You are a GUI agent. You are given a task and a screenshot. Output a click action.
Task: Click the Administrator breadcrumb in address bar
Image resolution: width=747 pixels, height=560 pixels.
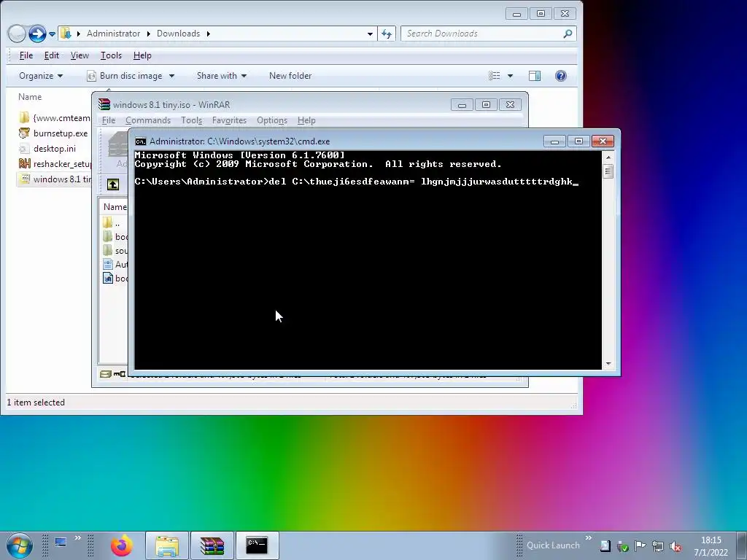coord(113,34)
